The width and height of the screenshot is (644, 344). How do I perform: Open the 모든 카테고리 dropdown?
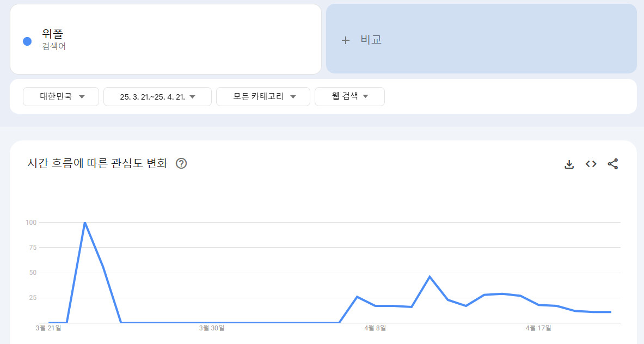[x=263, y=96]
